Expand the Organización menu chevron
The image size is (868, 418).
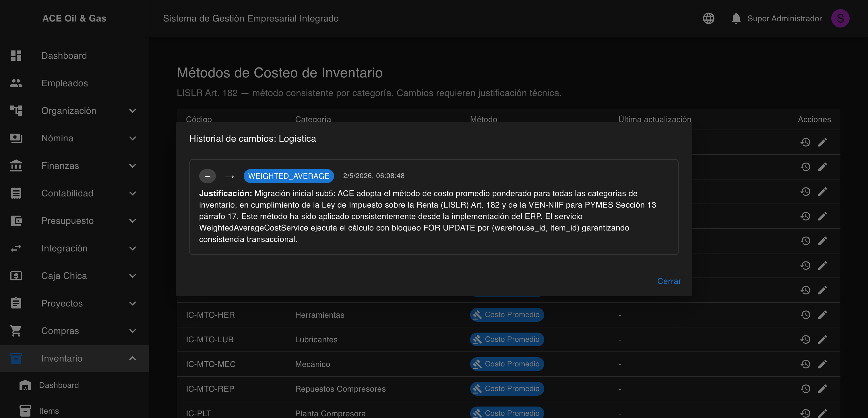click(x=133, y=111)
